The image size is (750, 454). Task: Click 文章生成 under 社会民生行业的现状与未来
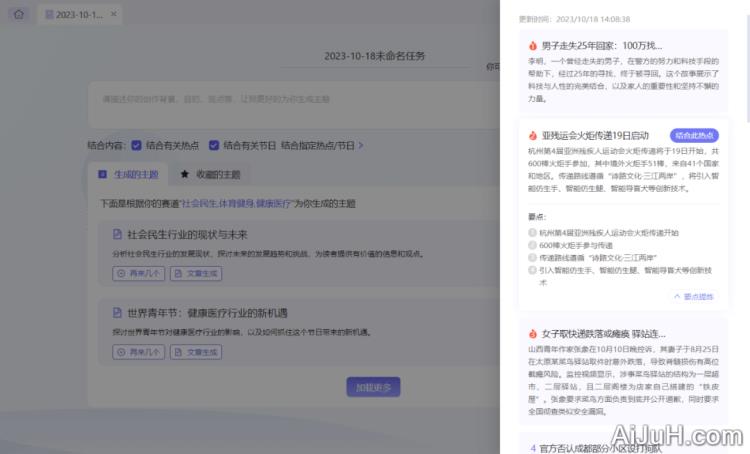click(x=196, y=273)
